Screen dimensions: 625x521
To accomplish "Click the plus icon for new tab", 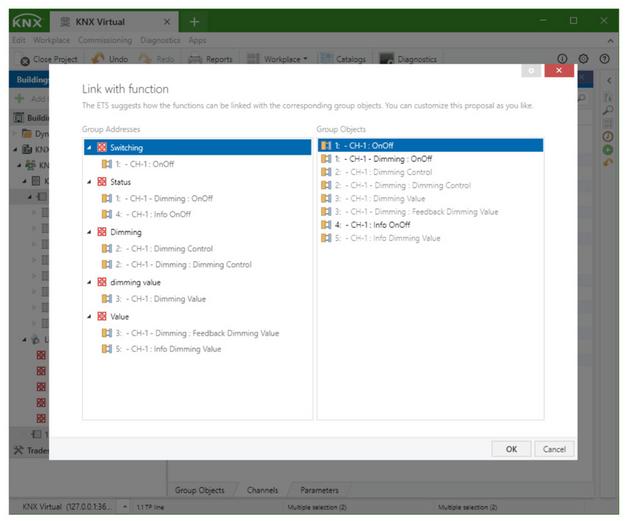I will (x=194, y=21).
